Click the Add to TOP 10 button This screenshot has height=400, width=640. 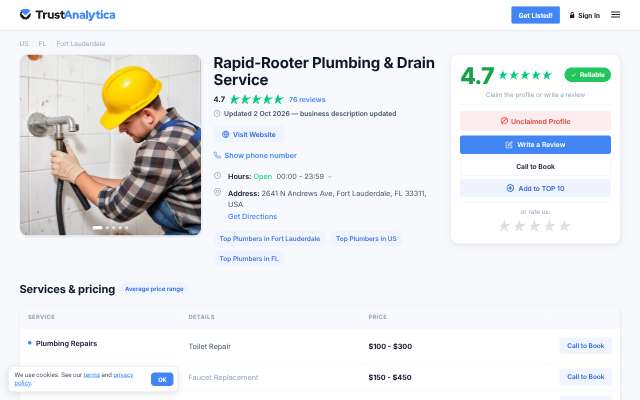pyautogui.click(x=535, y=188)
